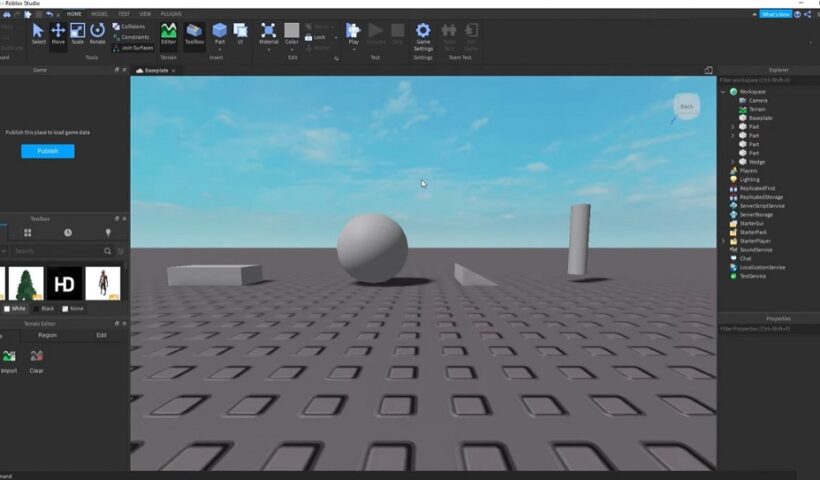Expand the StarterPlayer node
This screenshot has width=820, height=480.
tap(723, 241)
